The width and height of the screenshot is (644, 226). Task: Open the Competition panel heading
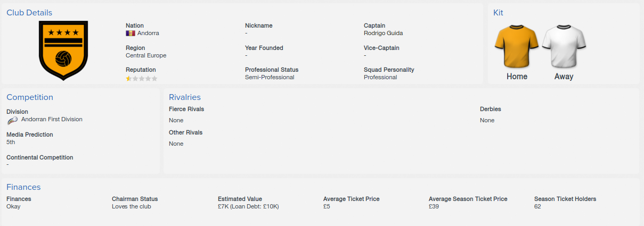[x=30, y=97]
